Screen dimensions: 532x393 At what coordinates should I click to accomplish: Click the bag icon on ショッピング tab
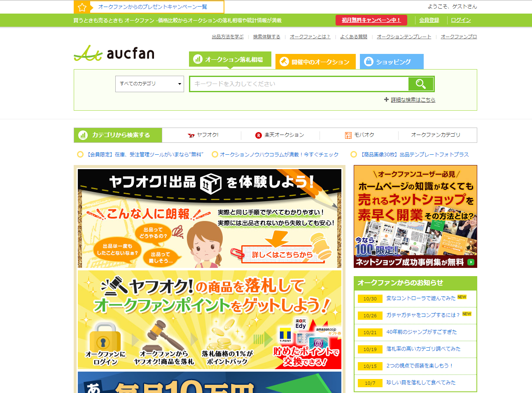[x=369, y=62]
